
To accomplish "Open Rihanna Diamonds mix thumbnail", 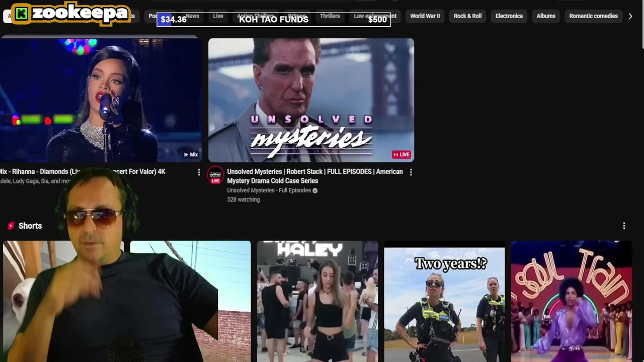I will [101, 100].
